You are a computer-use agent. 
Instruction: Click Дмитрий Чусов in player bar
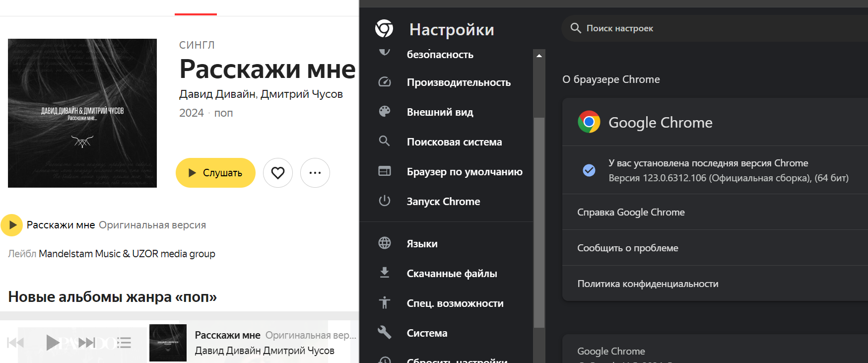(299, 351)
